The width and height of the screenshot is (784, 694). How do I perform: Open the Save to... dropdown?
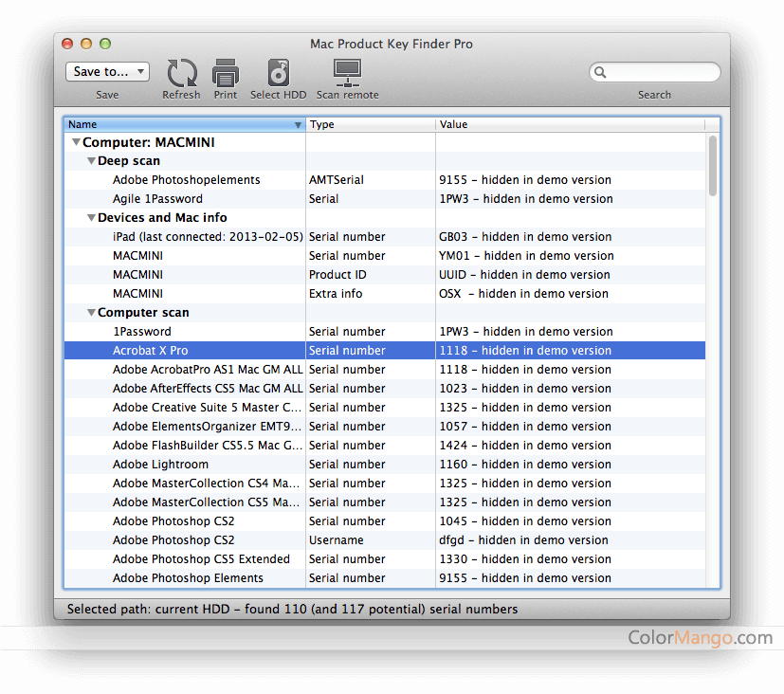tap(106, 71)
